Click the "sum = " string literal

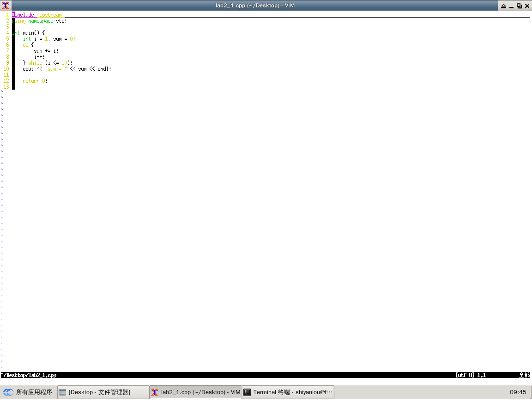(56, 69)
